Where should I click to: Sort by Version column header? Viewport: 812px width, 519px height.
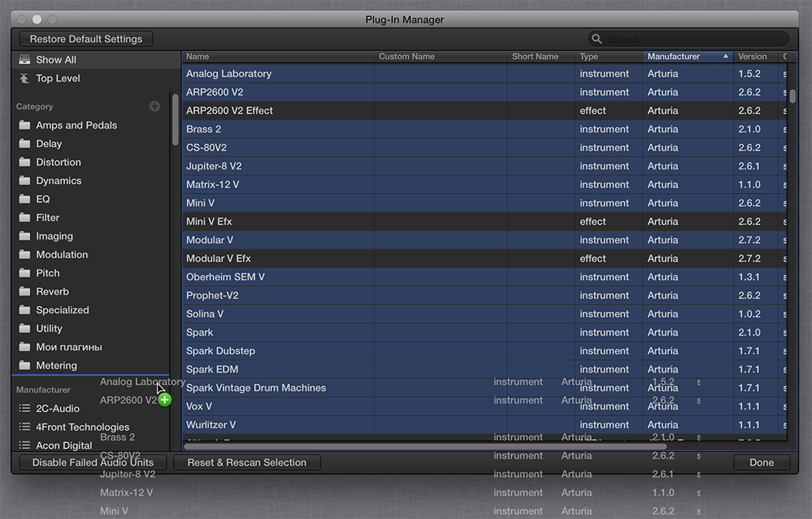pyautogui.click(x=756, y=56)
